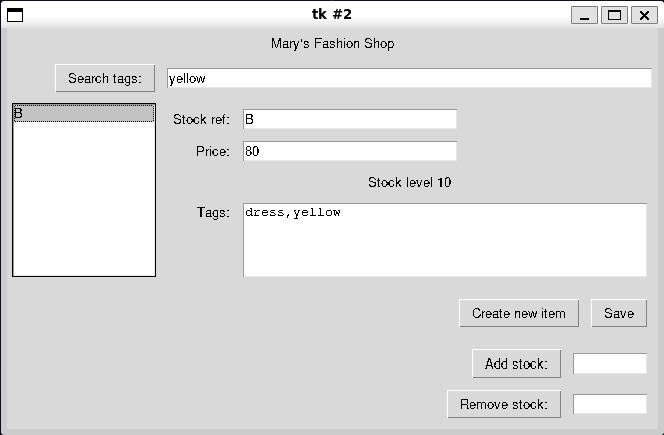This screenshot has height=435, width=664.
Task: Click into the Stock ref field
Action: pos(349,120)
